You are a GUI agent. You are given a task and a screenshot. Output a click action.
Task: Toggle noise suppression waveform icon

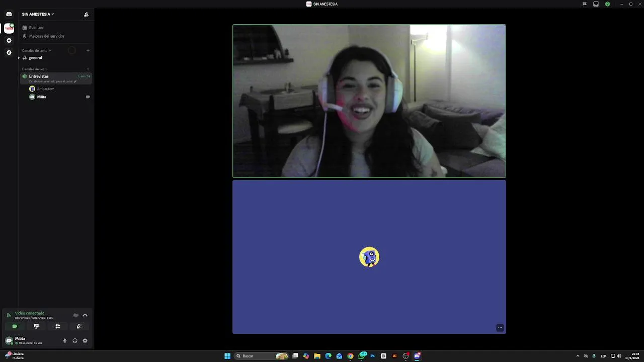click(76, 315)
